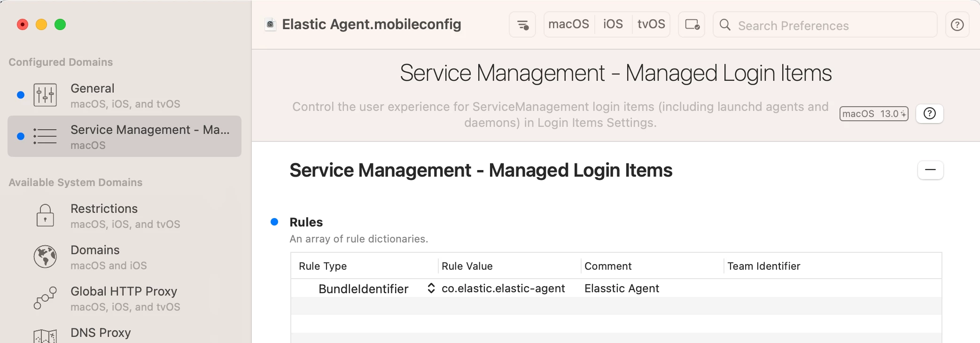Click the Configured Domains section header
Image resolution: width=980 pixels, height=343 pixels.
[61, 62]
